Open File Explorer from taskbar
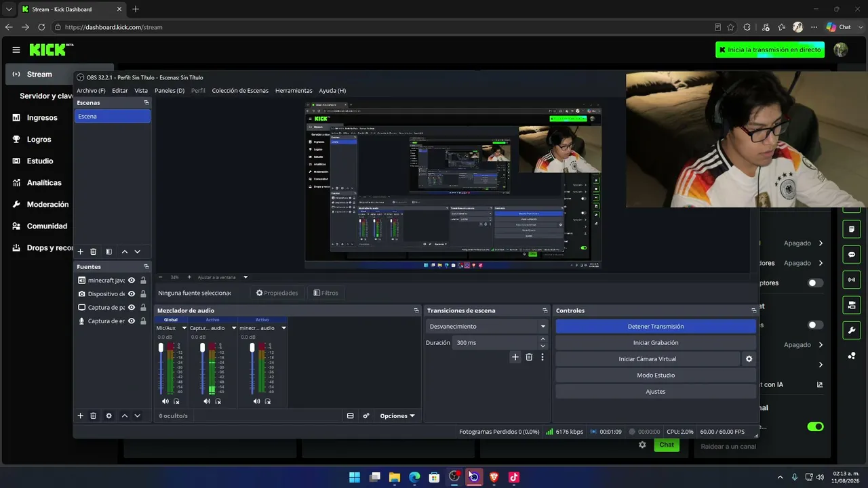Screen dimensions: 868x488 [395, 477]
